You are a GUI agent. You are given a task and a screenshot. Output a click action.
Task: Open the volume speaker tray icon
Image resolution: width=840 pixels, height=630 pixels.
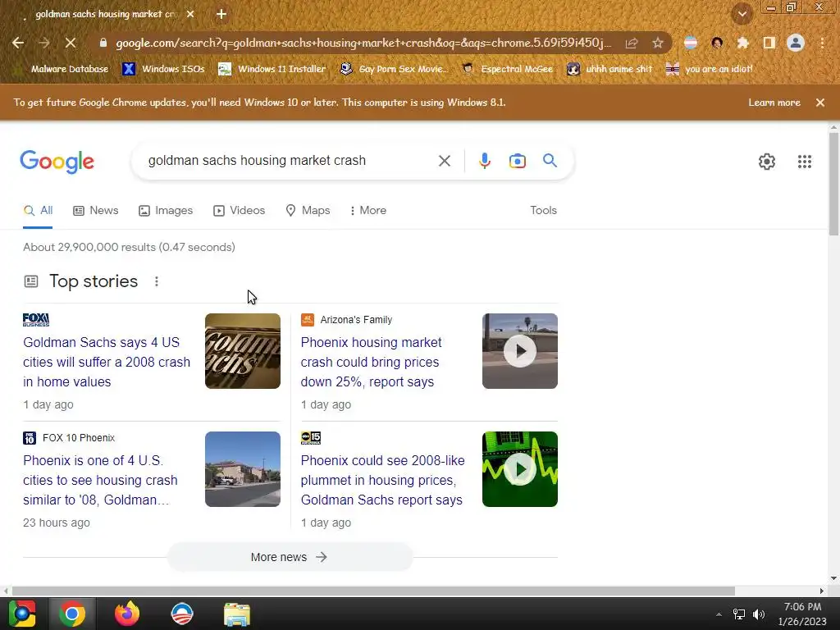click(759, 614)
